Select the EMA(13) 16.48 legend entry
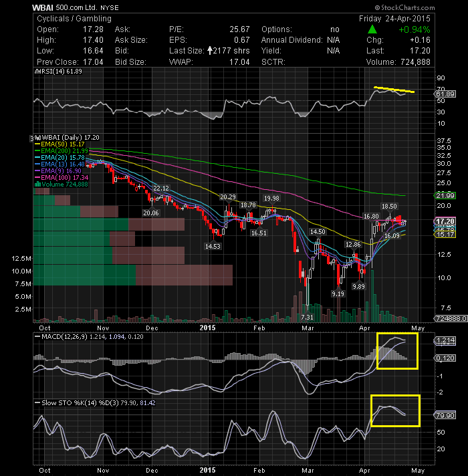The height and width of the screenshot is (476, 468). point(60,164)
